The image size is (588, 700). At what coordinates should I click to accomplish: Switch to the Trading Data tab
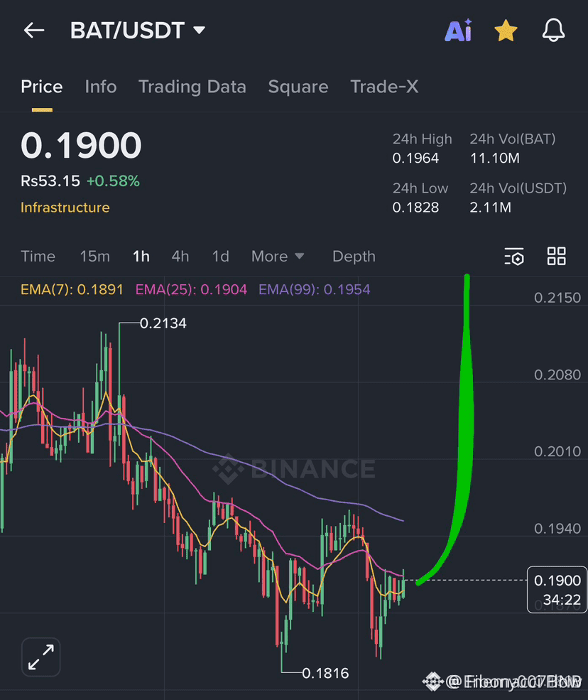[x=192, y=87]
